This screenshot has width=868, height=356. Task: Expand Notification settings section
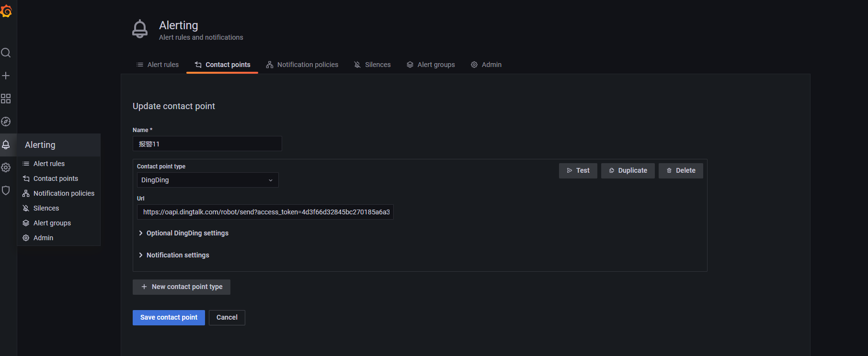point(174,255)
